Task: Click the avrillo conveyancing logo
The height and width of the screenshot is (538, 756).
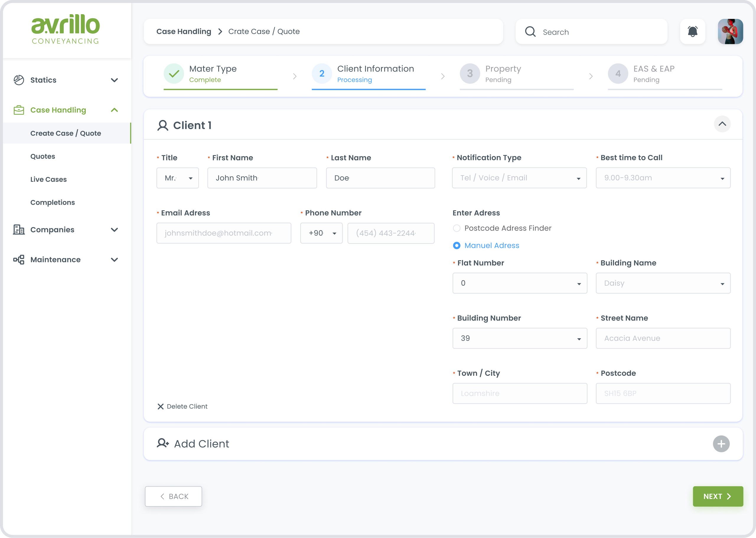Action: click(66, 29)
